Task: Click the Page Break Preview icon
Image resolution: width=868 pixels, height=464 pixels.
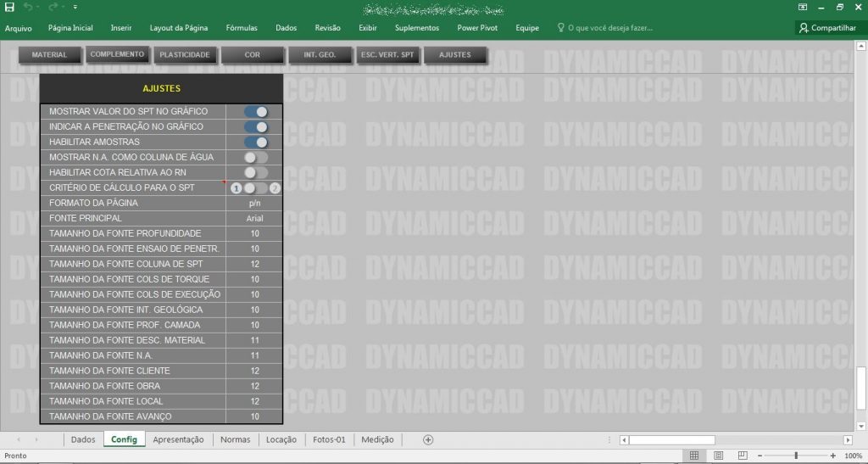Action: click(x=743, y=456)
